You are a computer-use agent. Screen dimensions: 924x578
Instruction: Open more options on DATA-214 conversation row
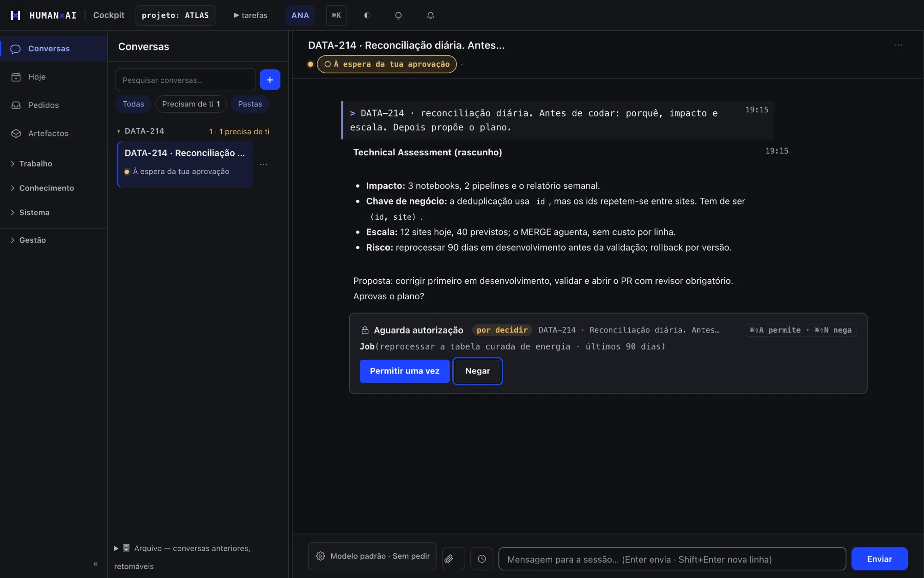264,164
